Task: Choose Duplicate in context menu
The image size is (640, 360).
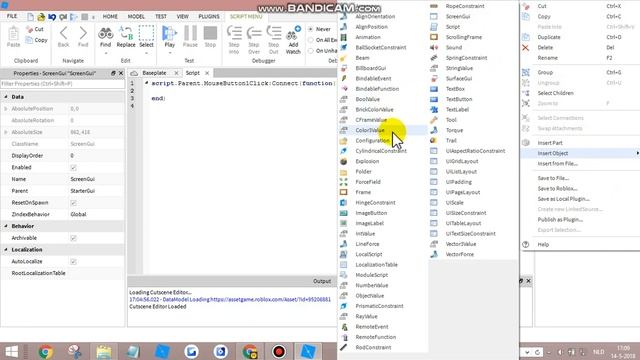Action: click(549, 37)
